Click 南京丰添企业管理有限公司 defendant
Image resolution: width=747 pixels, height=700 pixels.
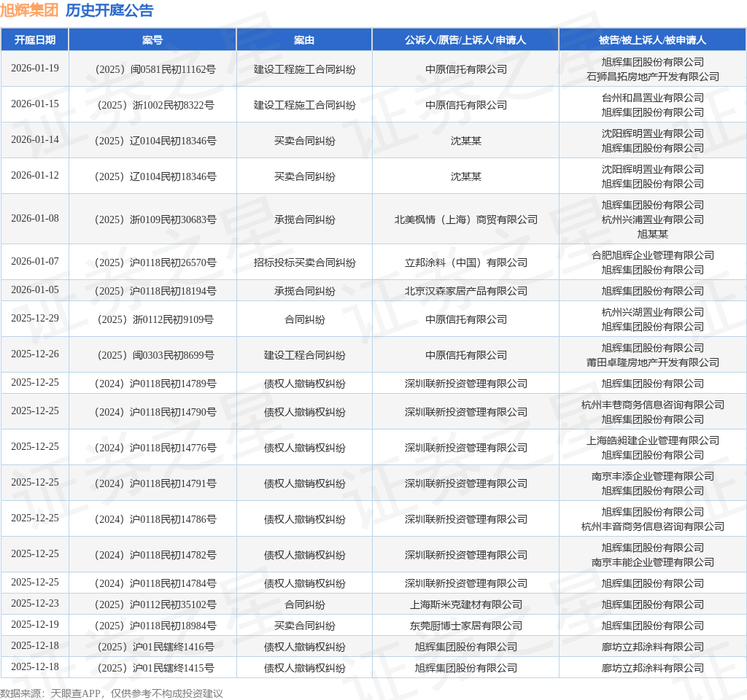[x=653, y=477]
